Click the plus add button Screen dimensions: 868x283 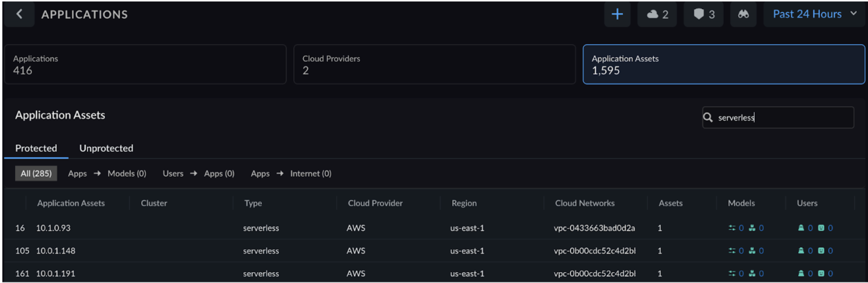[617, 14]
